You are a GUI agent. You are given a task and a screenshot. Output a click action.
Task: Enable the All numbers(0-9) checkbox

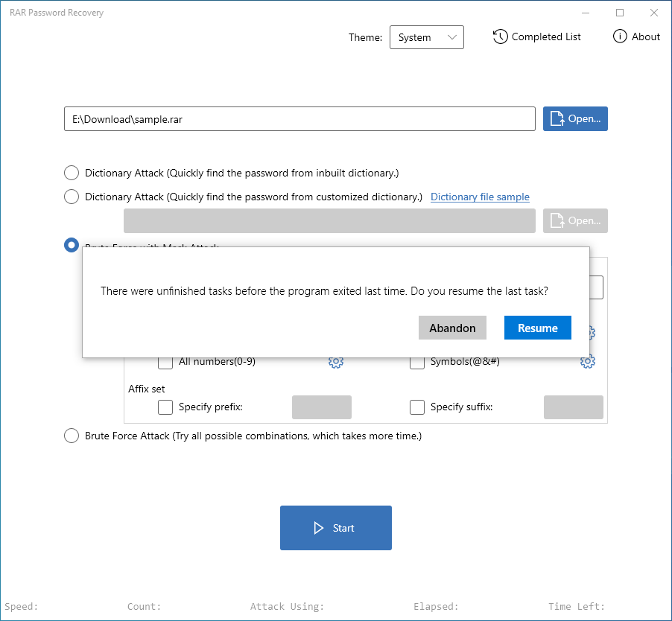click(x=165, y=363)
